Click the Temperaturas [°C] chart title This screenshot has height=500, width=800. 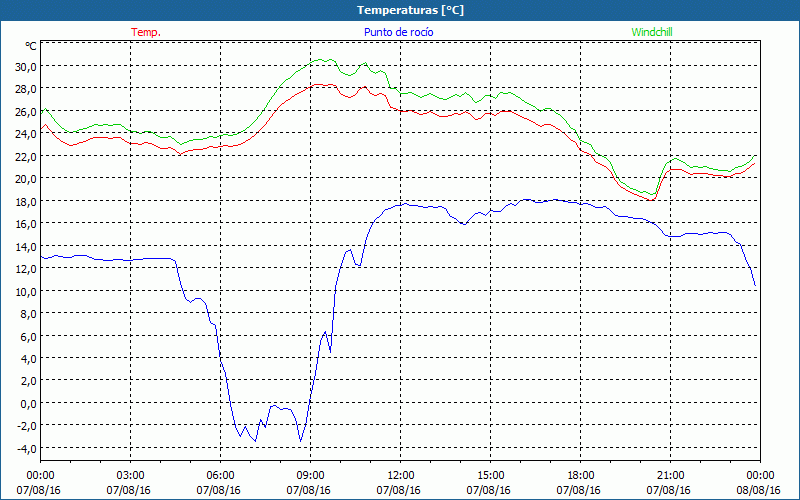point(411,10)
